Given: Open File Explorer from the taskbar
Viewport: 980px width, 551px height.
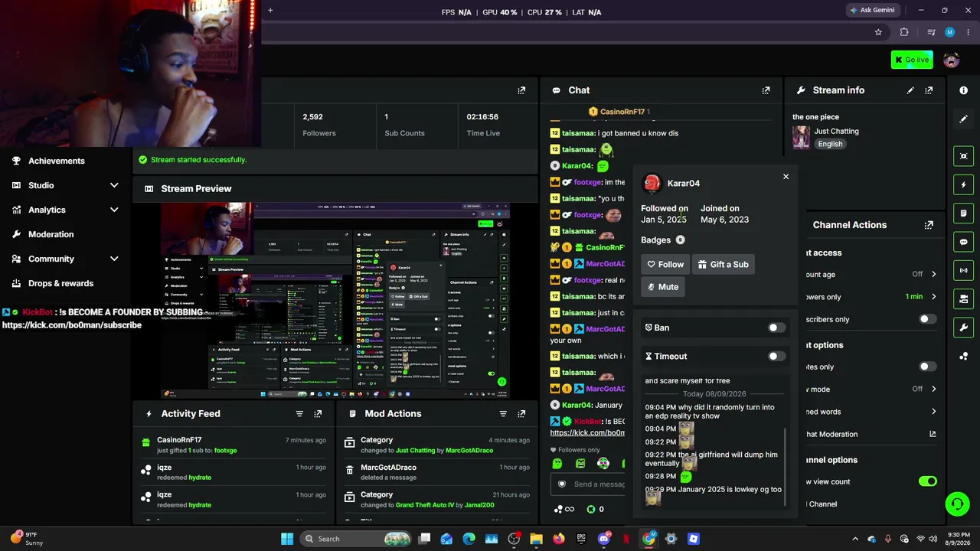Looking at the screenshot, I should click(536, 539).
